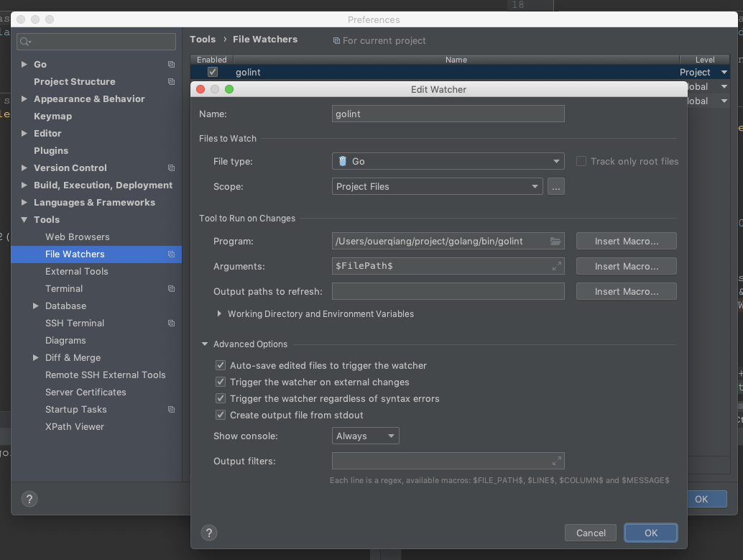This screenshot has height=560, width=743.
Task: Click the help icon in Edit Watcher dialog
Action: pyautogui.click(x=209, y=533)
